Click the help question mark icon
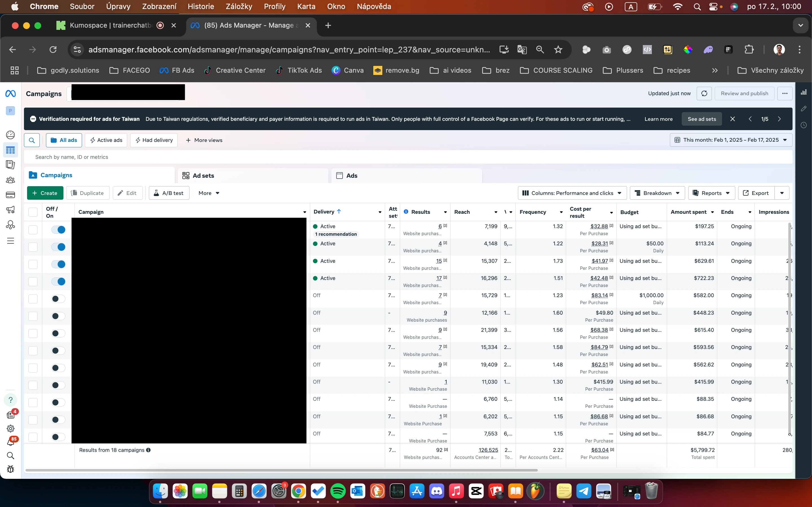 pos(10,400)
